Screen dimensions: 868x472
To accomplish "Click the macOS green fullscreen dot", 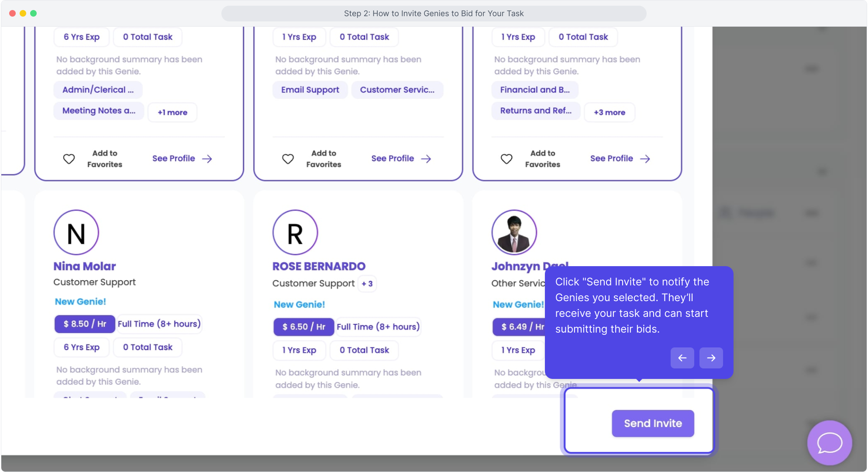I will 34,13.
